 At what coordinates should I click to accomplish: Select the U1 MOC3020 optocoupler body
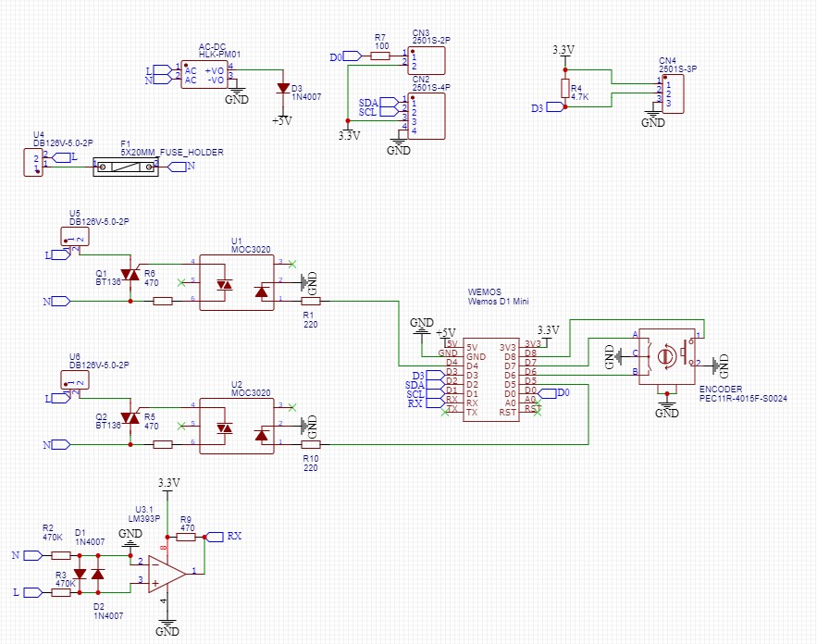237,282
